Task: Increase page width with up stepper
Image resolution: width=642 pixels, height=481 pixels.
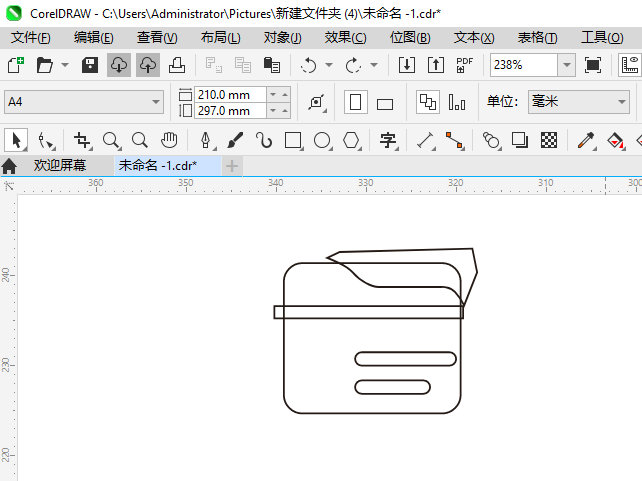Action: point(285,95)
